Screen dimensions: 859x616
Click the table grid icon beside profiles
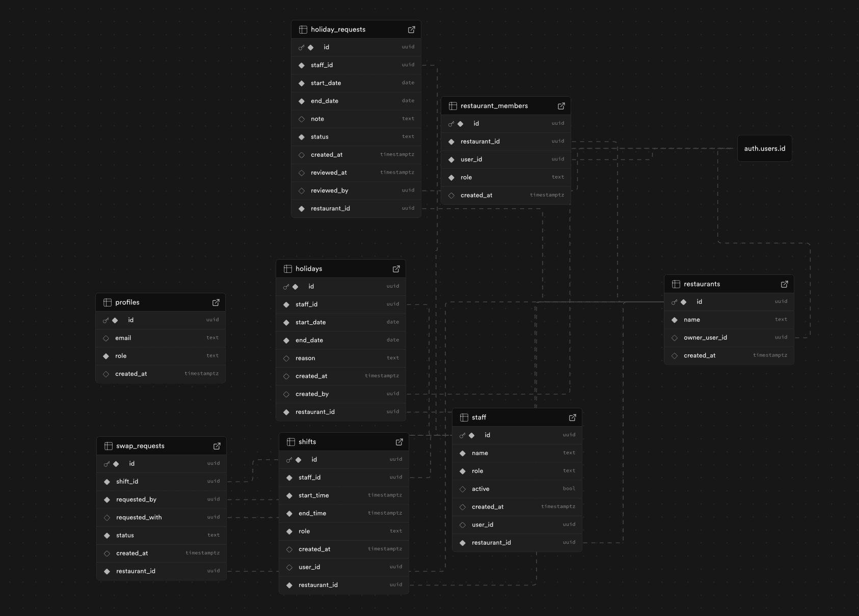(108, 302)
